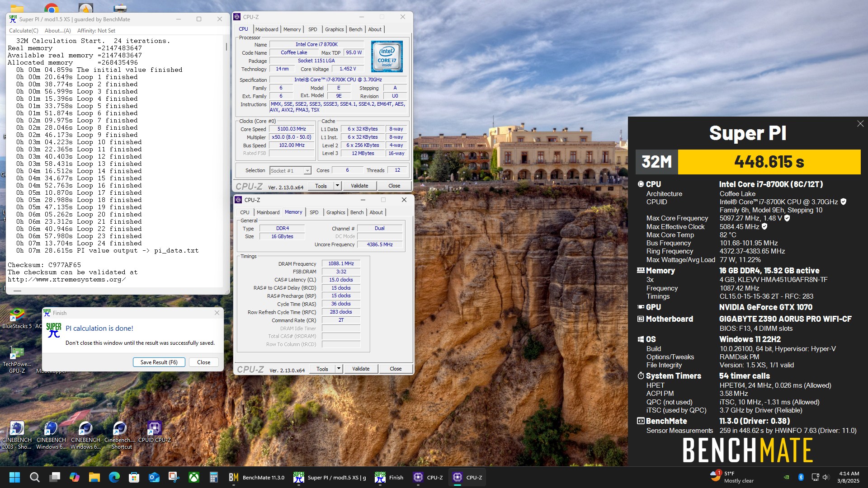Open the weather widget showing 51°F
Screen dimensions: 868x488
pos(732,477)
